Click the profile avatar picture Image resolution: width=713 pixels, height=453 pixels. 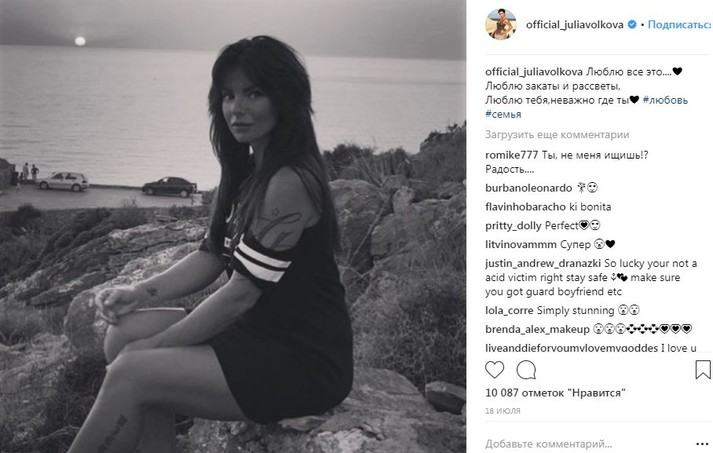pos(501,24)
